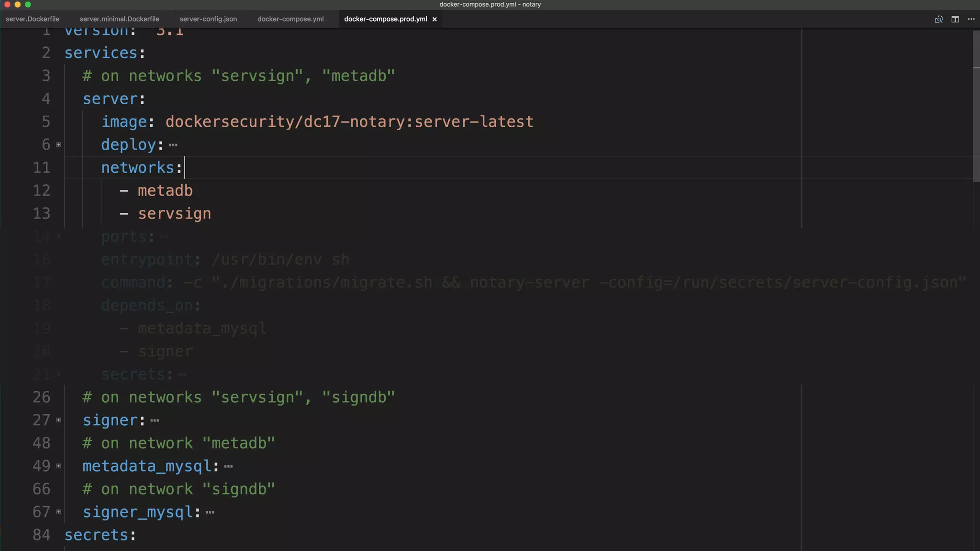Click the vertical scrollbar thumb
Image resolution: width=980 pixels, height=551 pixels.
[976, 105]
